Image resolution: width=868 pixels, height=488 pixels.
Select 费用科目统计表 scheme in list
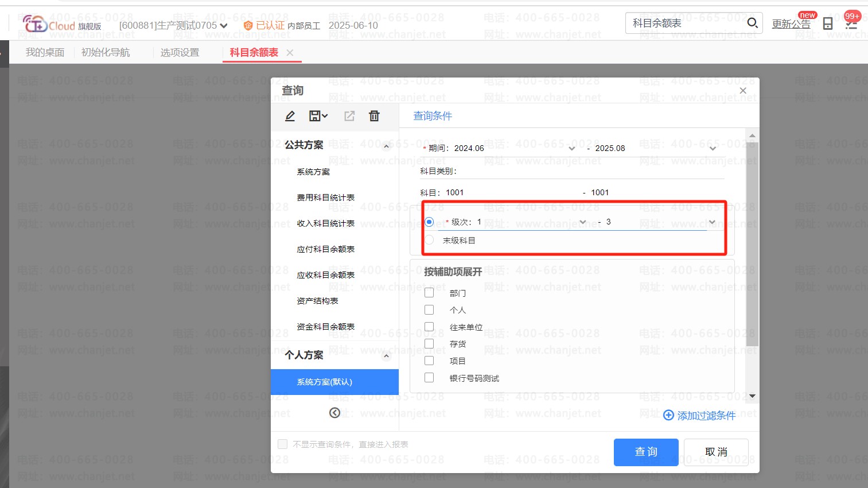point(325,197)
